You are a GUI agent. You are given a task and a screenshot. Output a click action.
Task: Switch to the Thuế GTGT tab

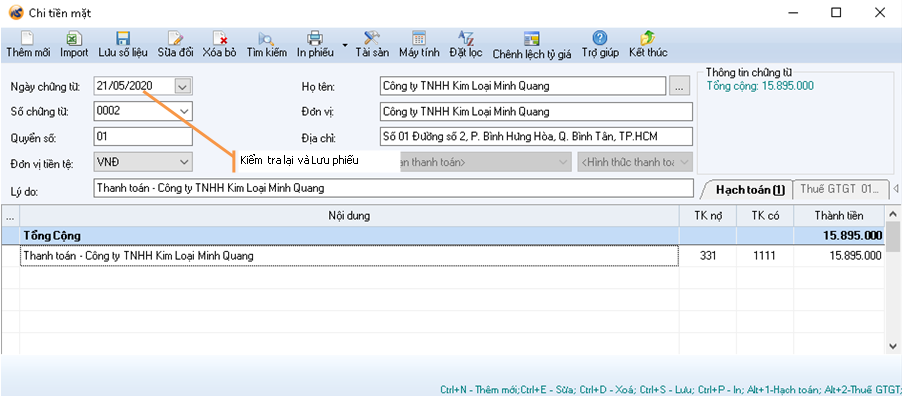839,189
